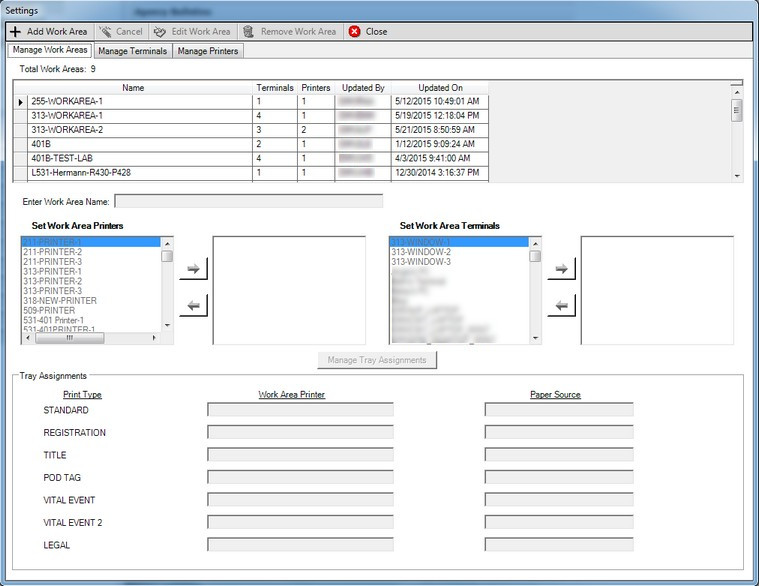This screenshot has width=759, height=586.
Task: Add selected printer with right arrow
Action: (194, 268)
